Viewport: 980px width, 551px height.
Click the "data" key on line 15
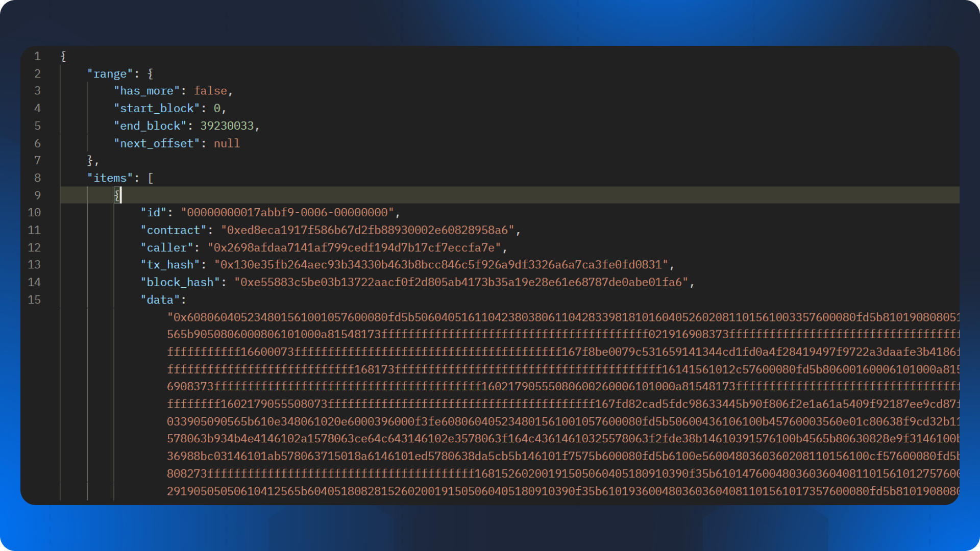click(160, 299)
